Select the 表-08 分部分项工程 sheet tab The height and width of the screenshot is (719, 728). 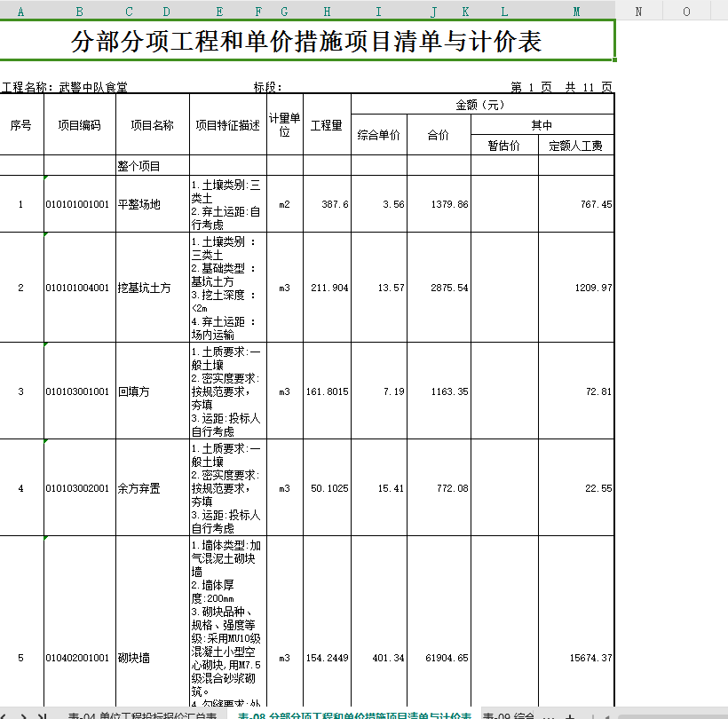click(354, 715)
